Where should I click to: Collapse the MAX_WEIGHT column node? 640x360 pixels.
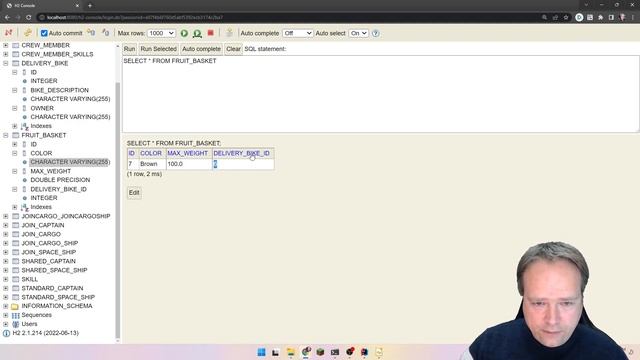pyautogui.click(x=15, y=171)
